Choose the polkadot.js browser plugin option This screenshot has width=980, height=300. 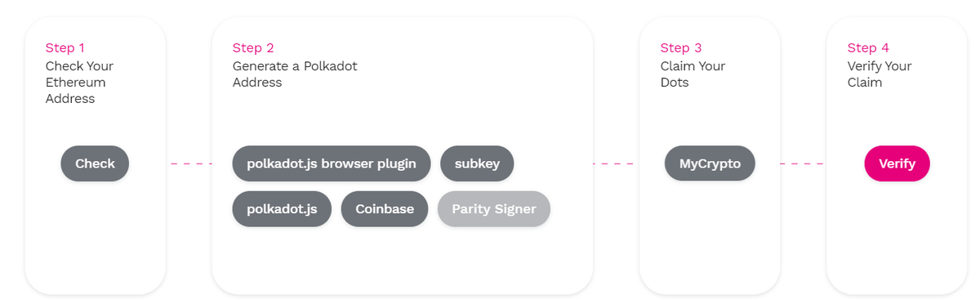pyautogui.click(x=332, y=163)
